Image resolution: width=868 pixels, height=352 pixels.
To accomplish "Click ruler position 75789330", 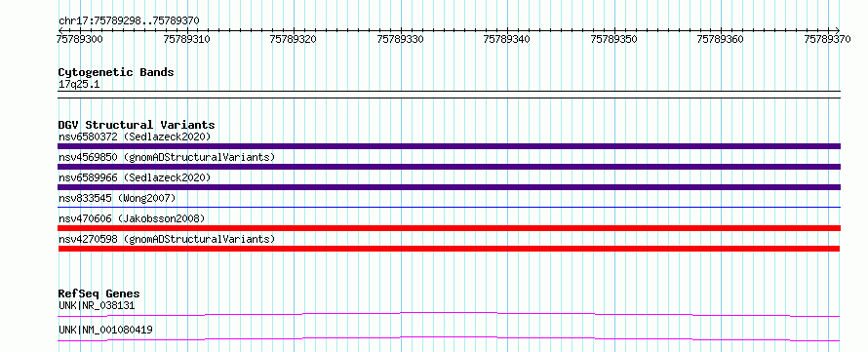I will (x=401, y=39).
